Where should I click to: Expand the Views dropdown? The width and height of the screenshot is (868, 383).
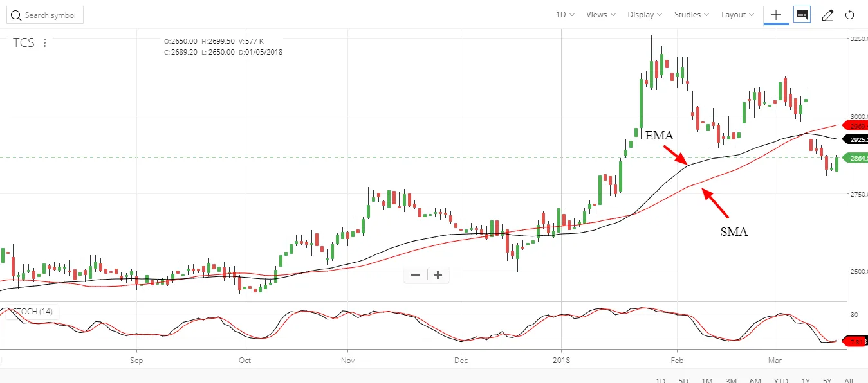pyautogui.click(x=600, y=15)
